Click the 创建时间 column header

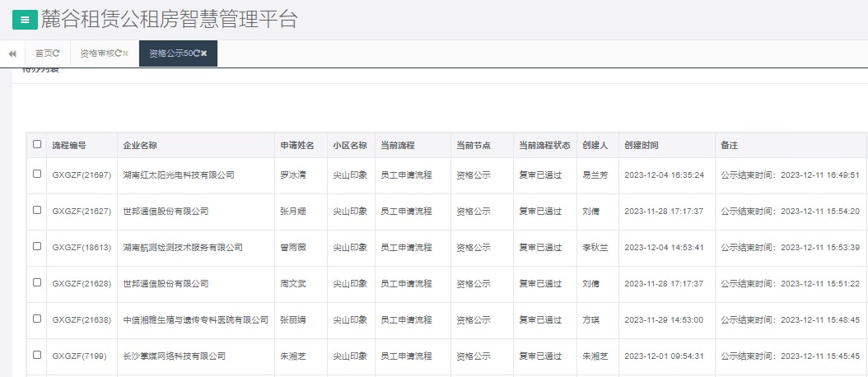coord(642,146)
